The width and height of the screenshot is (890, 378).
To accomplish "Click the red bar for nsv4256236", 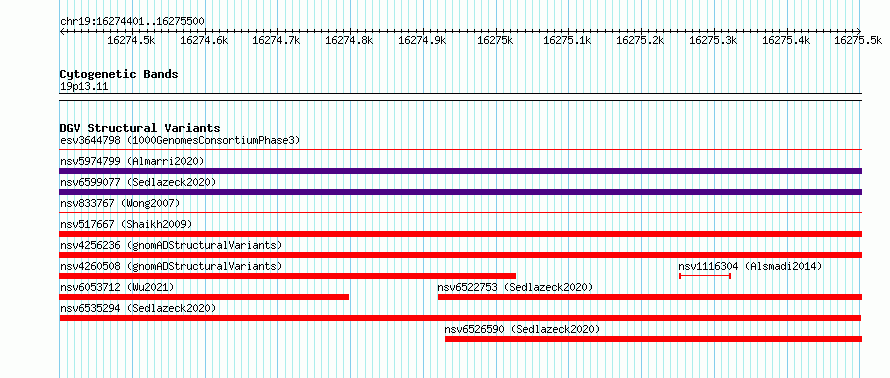I will coord(461,255).
